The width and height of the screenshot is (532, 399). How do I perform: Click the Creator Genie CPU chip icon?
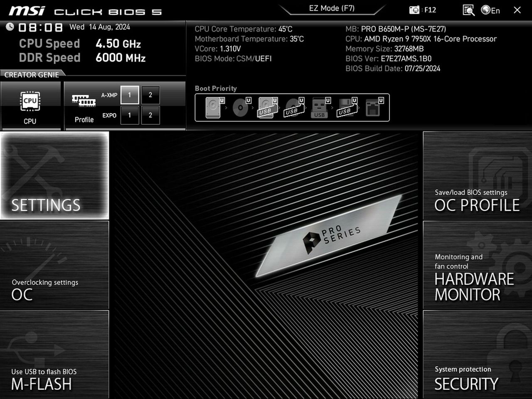coord(30,101)
